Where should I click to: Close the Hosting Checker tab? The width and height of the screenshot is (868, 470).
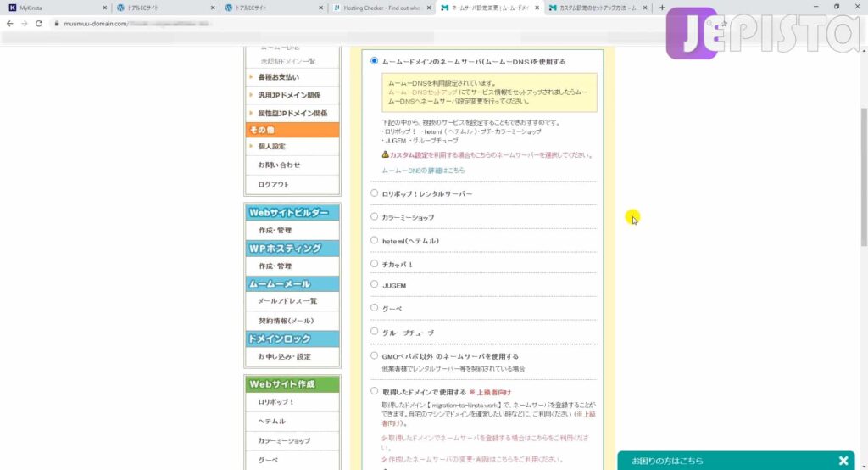click(x=429, y=8)
